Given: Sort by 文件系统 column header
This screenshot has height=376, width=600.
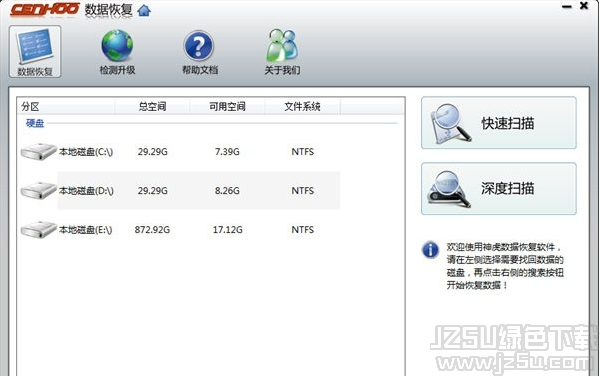Looking at the screenshot, I should 302,106.
